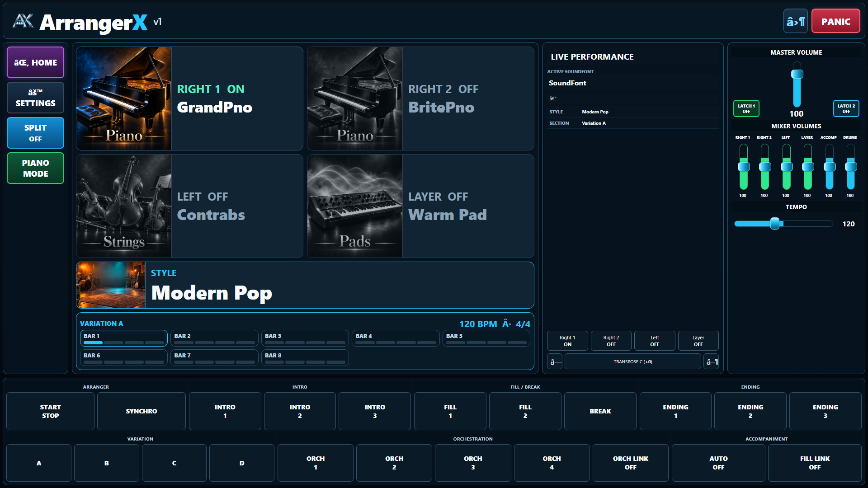Image resolution: width=868 pixels, height=488 pixels.
Task: Go to the HOME page
Action: click(35, 62)
